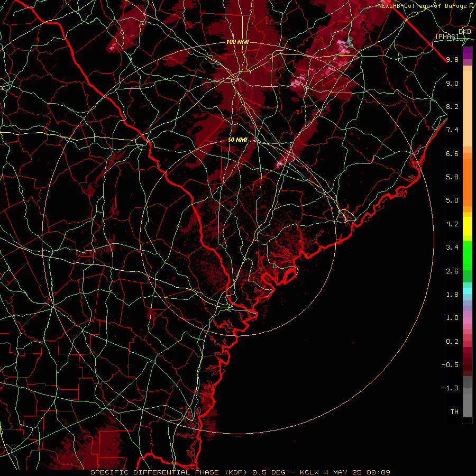Screen dimensions: 476x476
Task: Click the 50 NMI range ring label
Action: (237, 140)
